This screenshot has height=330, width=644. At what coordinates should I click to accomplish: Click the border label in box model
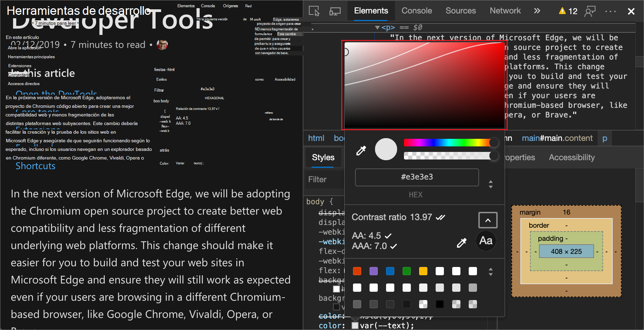[539, 225]
